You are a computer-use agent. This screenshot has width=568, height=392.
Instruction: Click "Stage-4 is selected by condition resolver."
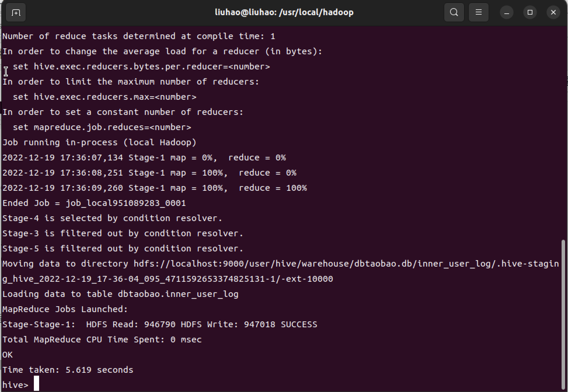pos(112,218)
